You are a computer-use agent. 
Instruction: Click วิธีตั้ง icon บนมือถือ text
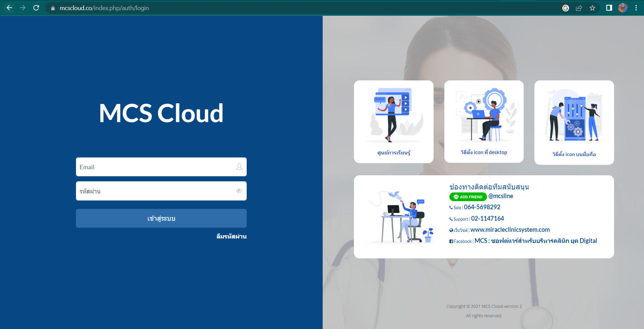coord(574,154)
